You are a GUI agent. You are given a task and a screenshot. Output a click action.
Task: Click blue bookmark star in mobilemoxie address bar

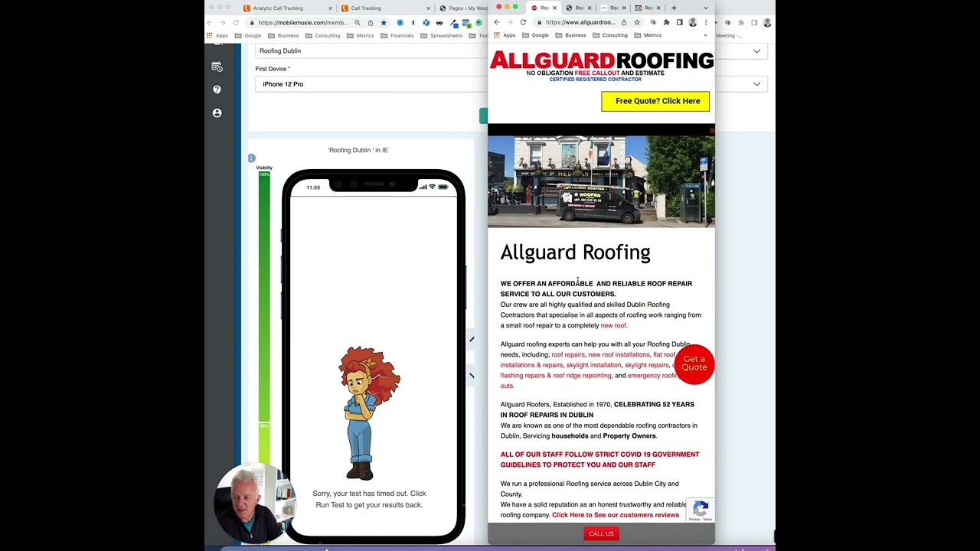(384, 22)
